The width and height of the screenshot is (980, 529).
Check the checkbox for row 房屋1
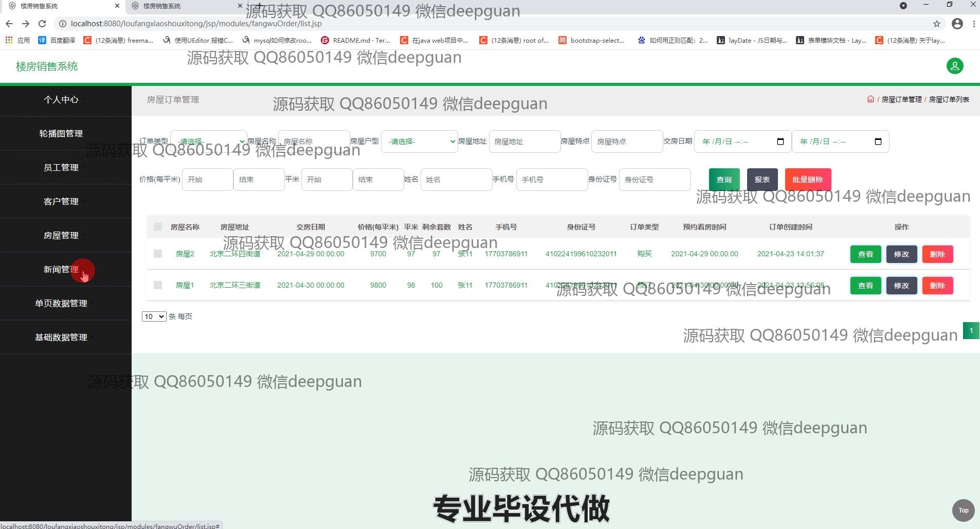158,285
